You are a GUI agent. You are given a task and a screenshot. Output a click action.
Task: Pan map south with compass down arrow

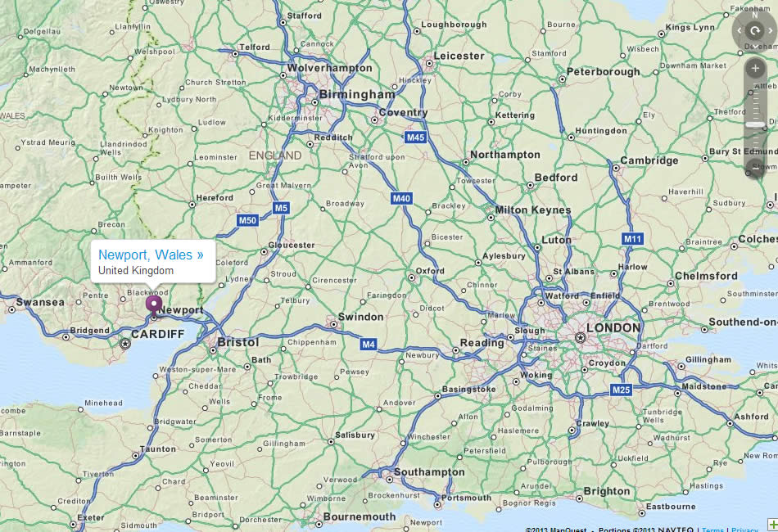coord(755,46)
